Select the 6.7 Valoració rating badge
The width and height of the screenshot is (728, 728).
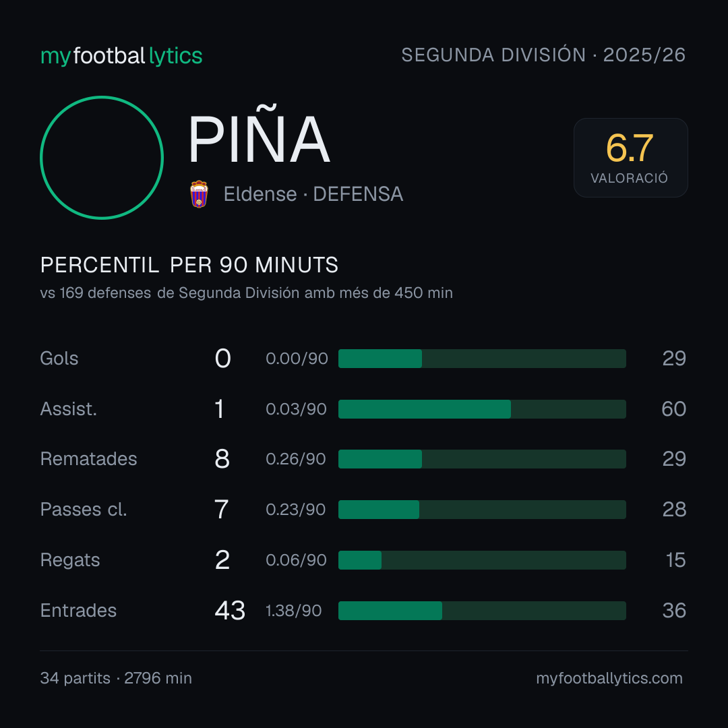point(630,158)
